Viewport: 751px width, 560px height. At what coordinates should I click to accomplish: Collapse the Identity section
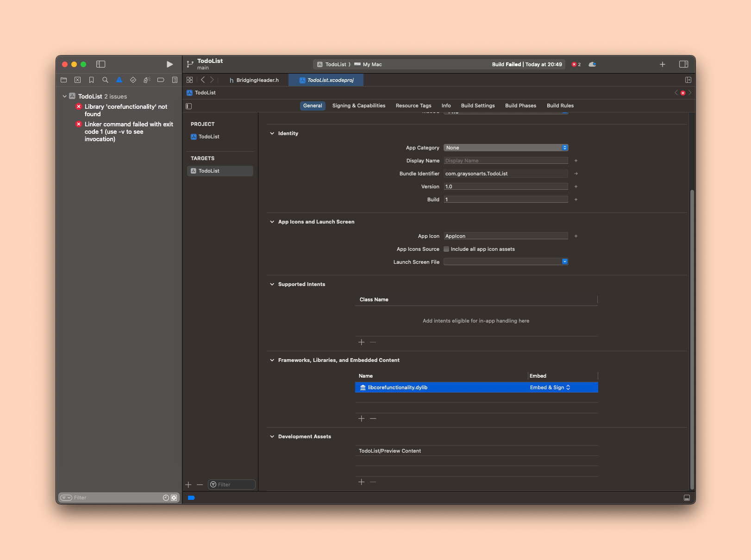(272, 133)
